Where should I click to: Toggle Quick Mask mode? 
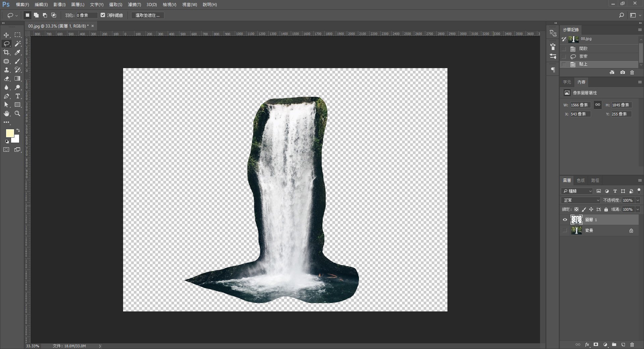pyautogui.click(x=6, y=150)
